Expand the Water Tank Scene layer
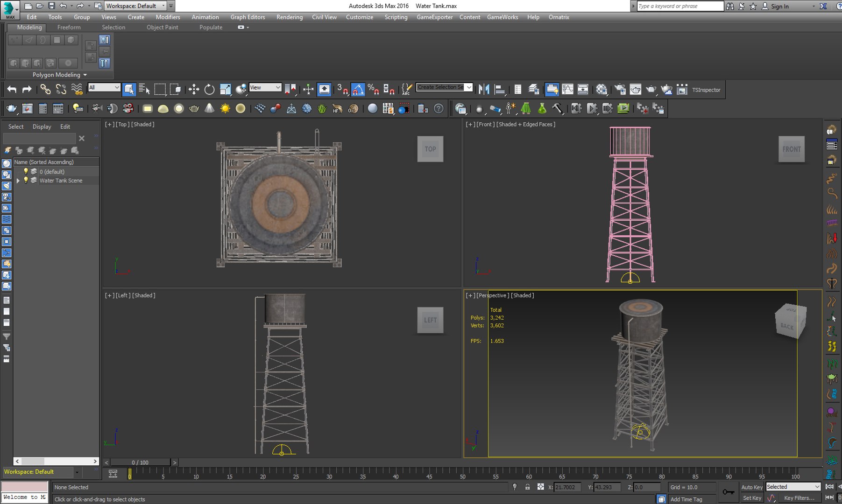Viewport: 842px width, 504px height. pyautogui.click(x=18, y=181)
